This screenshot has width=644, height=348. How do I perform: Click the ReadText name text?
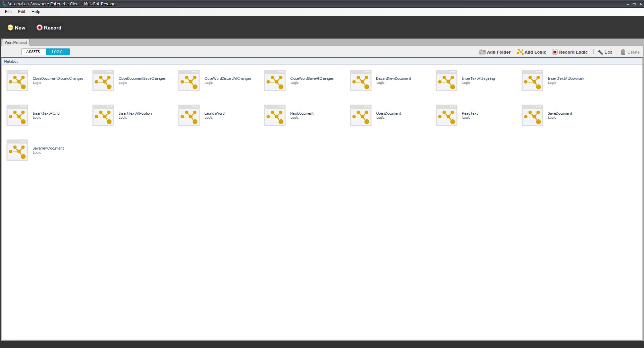click(470, 113)
